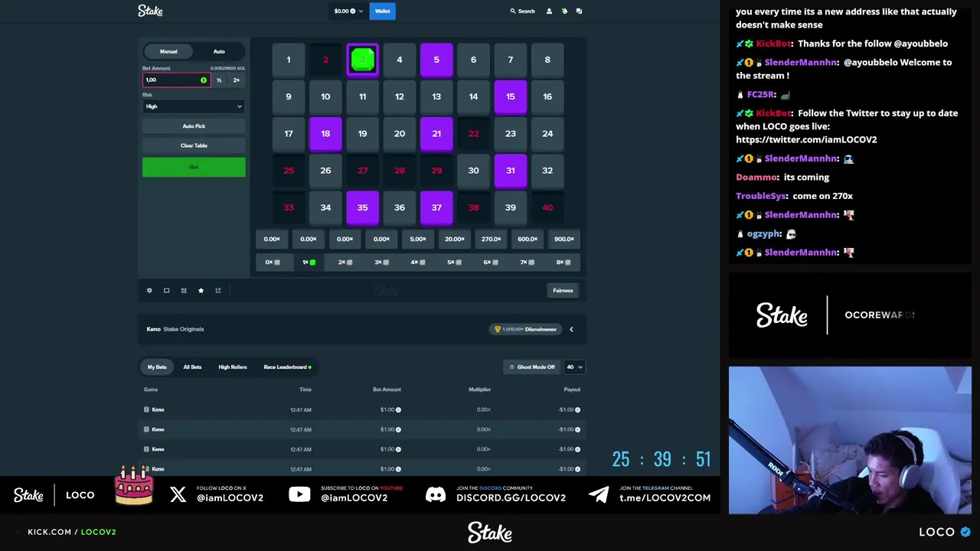Switch to Manual betting tab
The image size is (980, 551).
click(168, 52)
